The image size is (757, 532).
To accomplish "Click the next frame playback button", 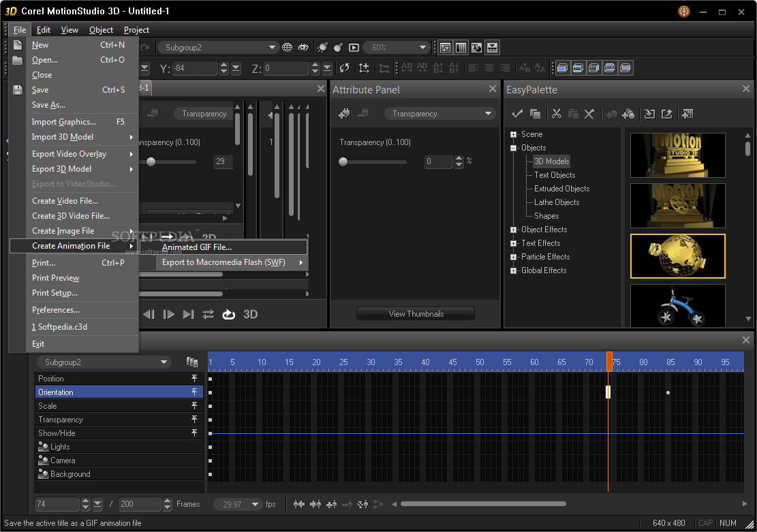I will click(x=168, y=314).
